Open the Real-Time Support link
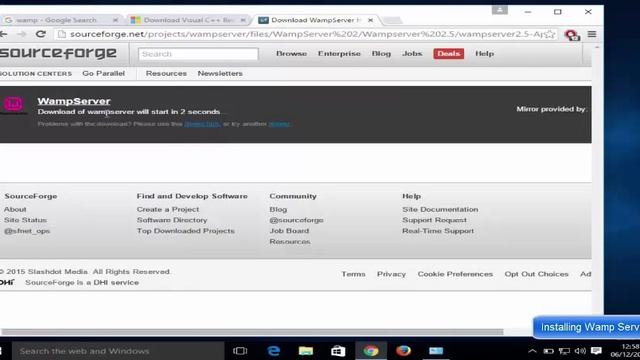The image size is (640, 360). (438, 231)
